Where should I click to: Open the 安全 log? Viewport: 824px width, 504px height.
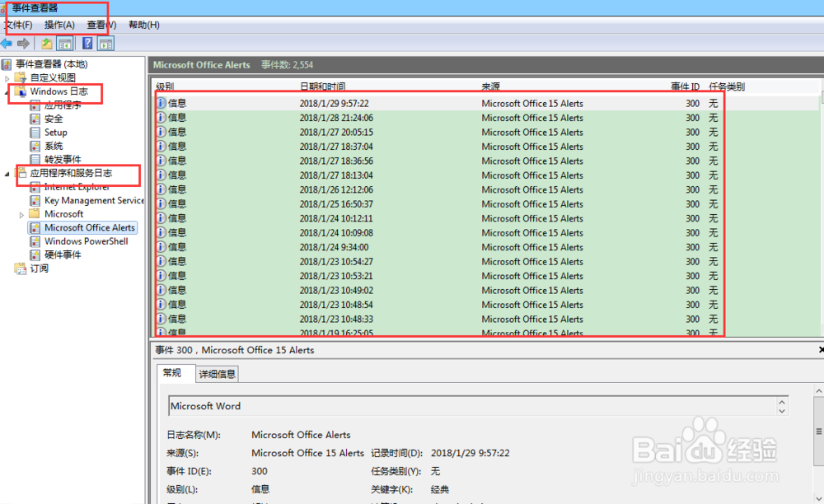[x=54, y=119]
